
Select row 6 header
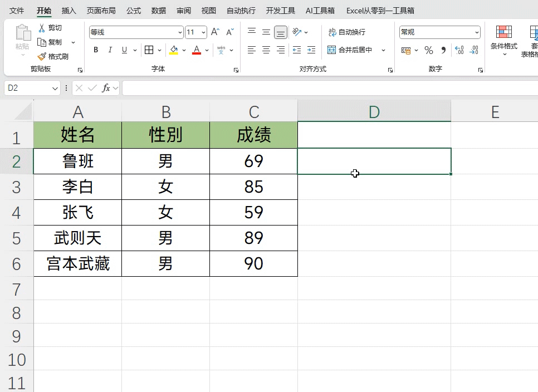click(17, 264)
